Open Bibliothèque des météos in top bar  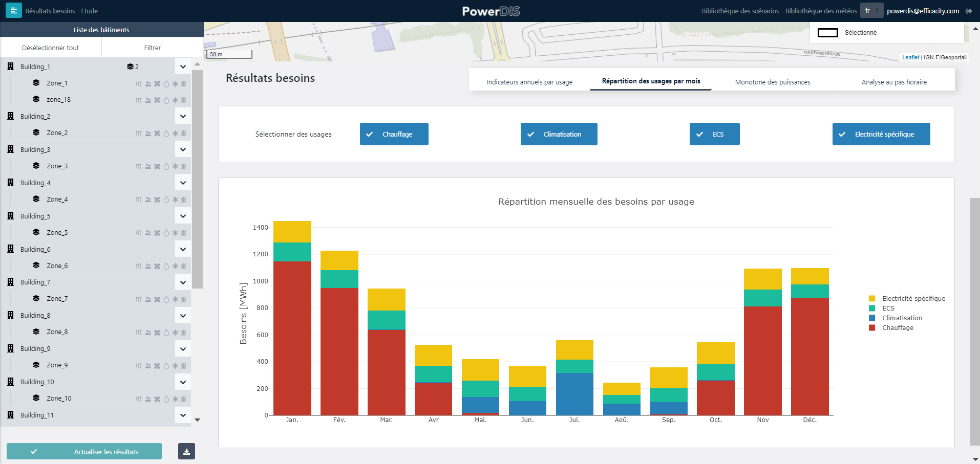pos(821,11)
